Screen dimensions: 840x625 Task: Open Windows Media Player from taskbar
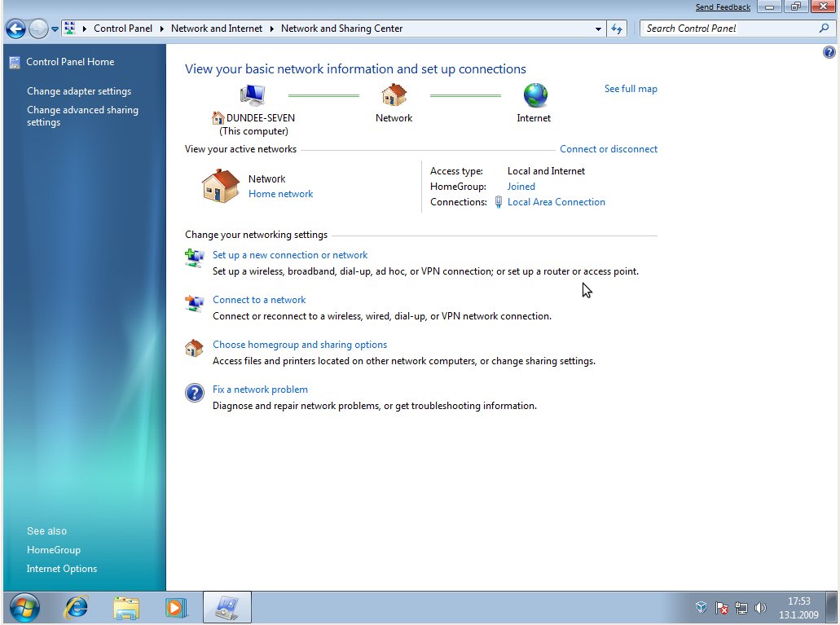[176, 608]
